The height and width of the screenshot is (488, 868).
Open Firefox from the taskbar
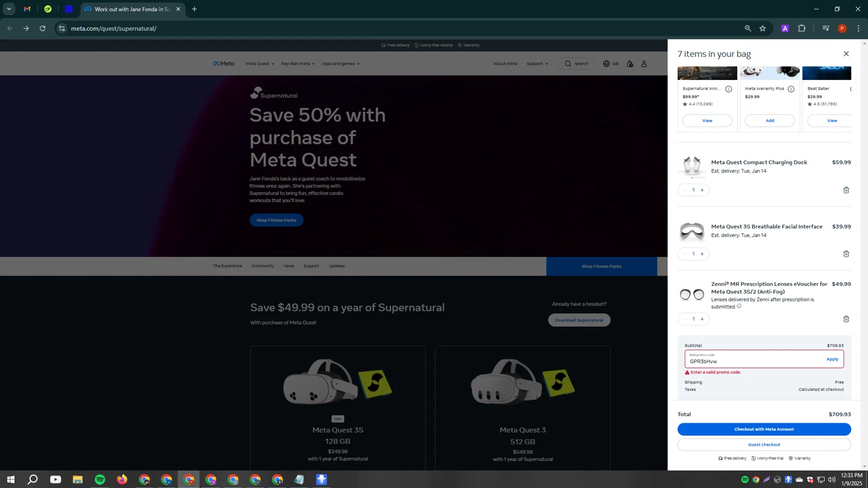click(x=122, y=479)
